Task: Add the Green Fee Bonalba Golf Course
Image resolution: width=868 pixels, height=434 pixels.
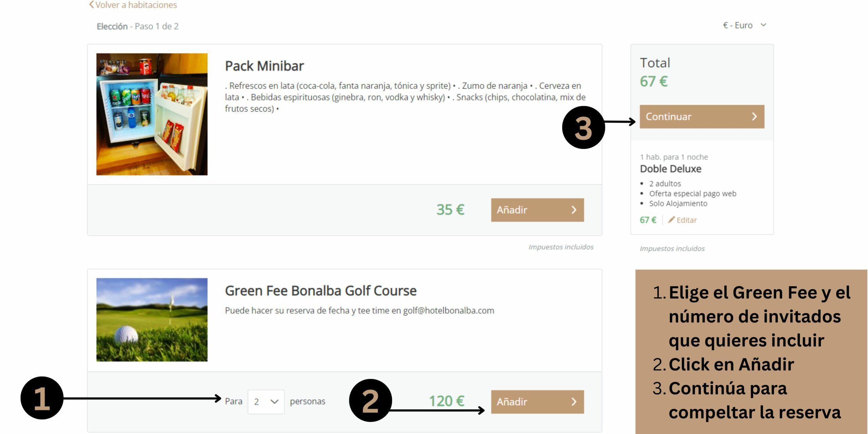Action: click(537, 402)
